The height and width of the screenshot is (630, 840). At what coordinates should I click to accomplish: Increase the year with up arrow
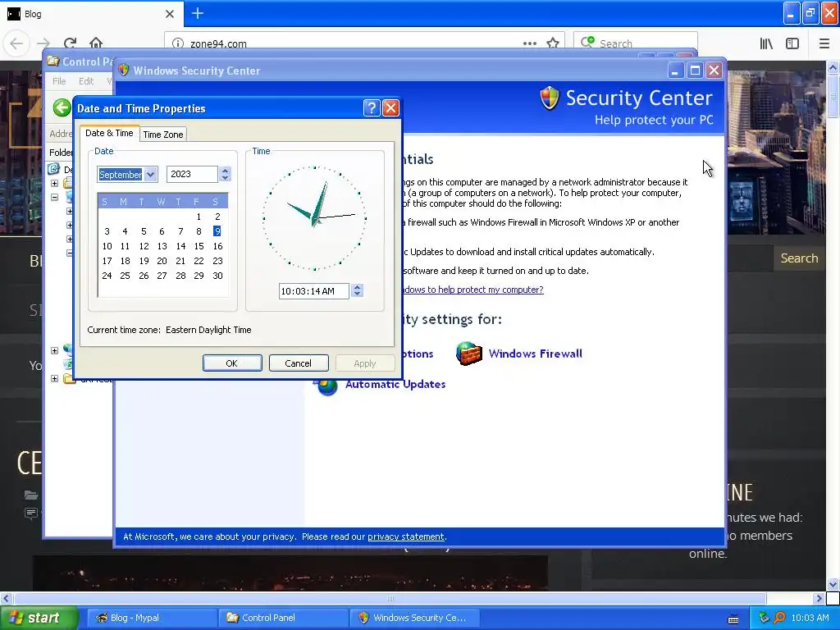click(225, 171)
